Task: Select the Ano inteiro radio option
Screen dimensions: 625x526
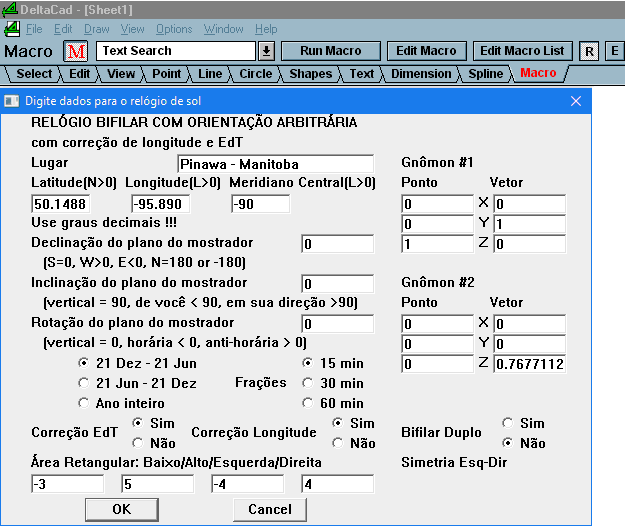Action: tap(83, 403)
